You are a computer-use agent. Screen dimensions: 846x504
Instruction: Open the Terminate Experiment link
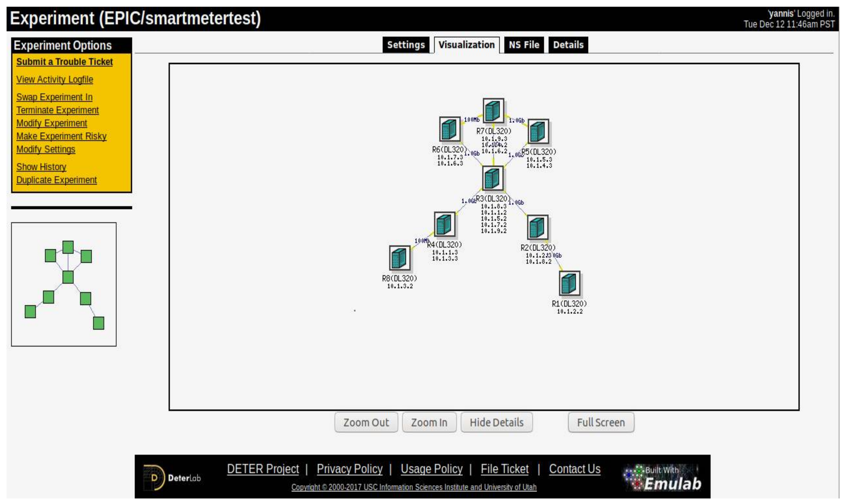click(x=57, y=110)
